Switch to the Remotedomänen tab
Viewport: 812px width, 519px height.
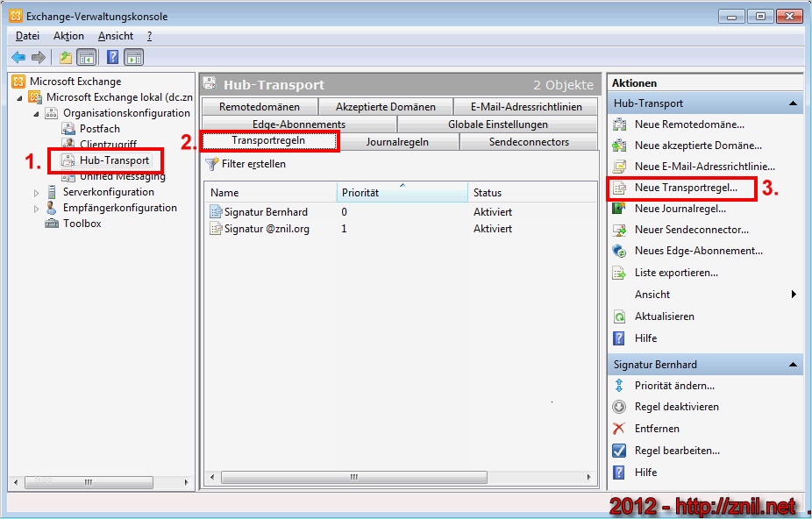click(x=260, y=107)
